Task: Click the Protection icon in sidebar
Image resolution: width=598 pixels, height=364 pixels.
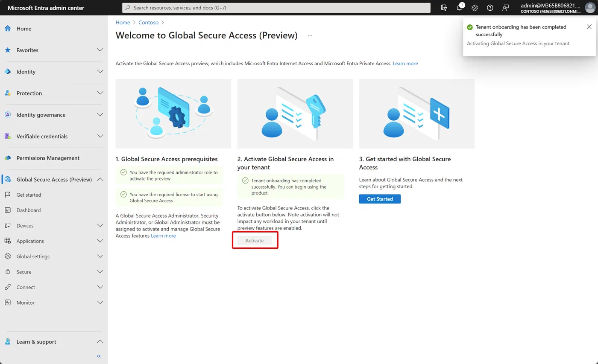Action: click(x=8, y=93)
